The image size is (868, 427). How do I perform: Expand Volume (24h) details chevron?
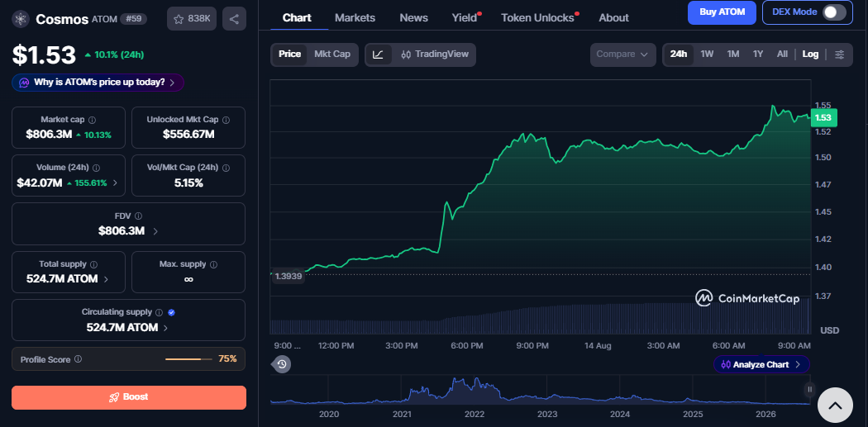point(115,183)
